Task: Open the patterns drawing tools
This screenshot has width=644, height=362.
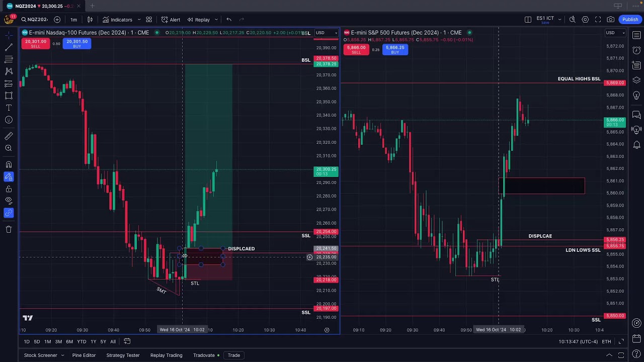Action: (x=9, y=71)
